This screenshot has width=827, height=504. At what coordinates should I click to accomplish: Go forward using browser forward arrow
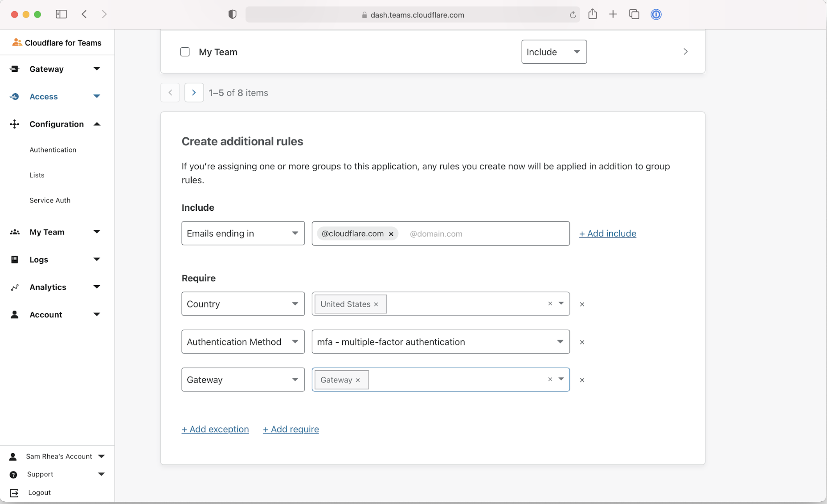[x=104, y=14]
